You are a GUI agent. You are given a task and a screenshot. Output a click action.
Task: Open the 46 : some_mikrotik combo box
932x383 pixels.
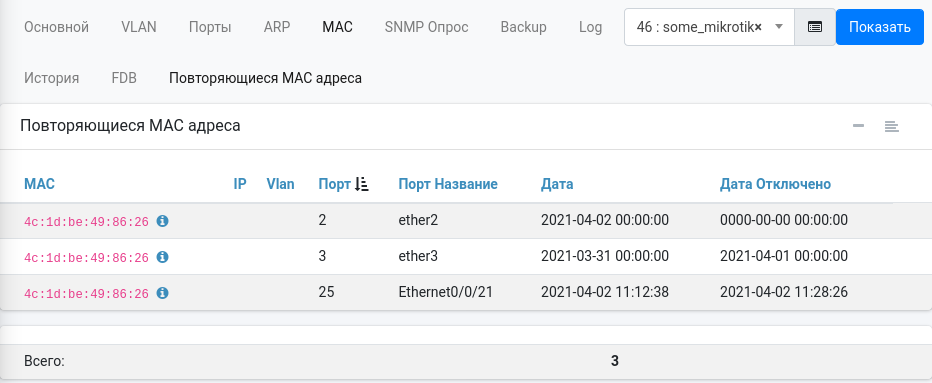click(x=709, y=27)
